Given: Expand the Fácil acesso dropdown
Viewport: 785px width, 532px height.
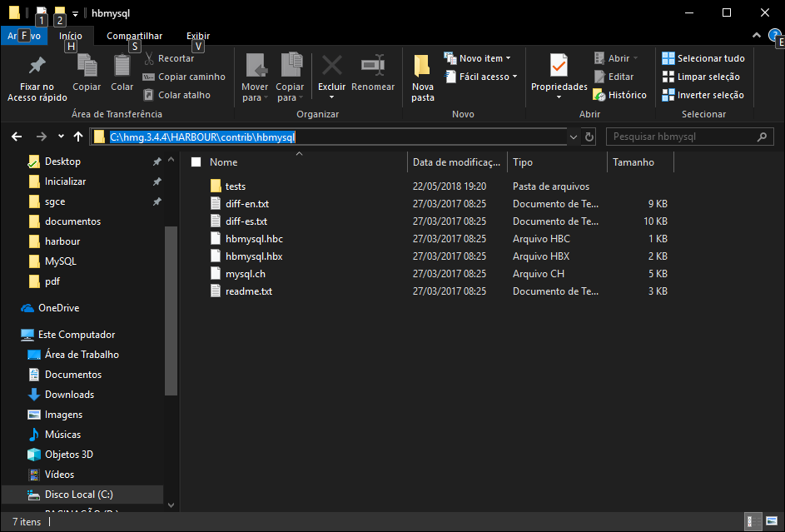Looking at the screenshot, I should pos(488,77).
